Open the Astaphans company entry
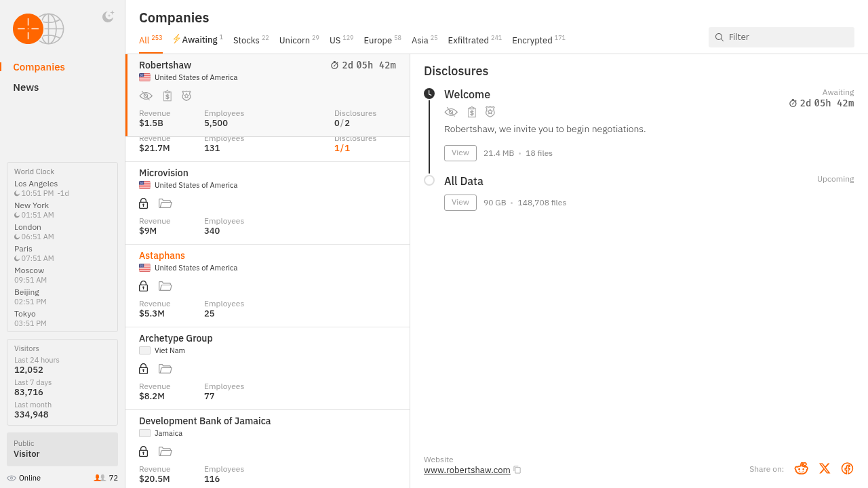 [x=267, y=285]
